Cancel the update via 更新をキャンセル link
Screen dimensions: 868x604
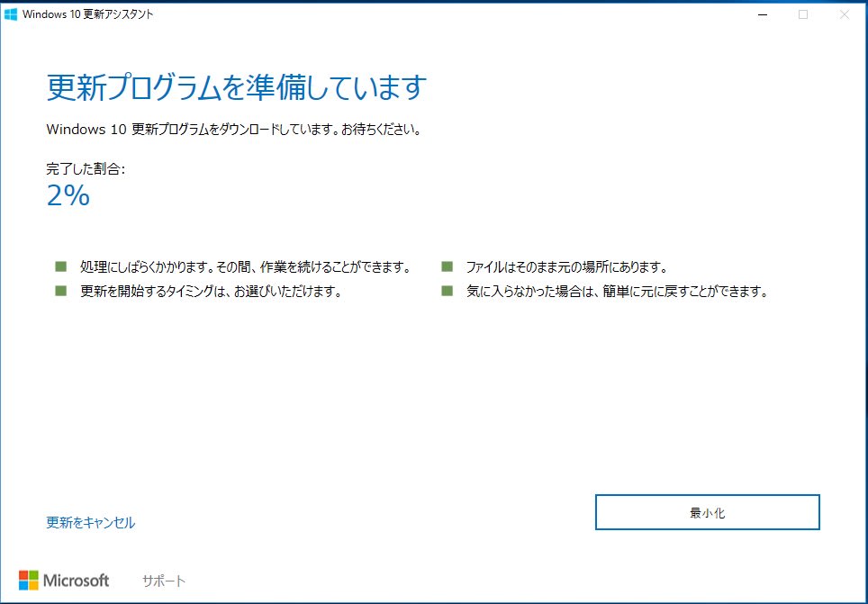click(x=90, y=522)
